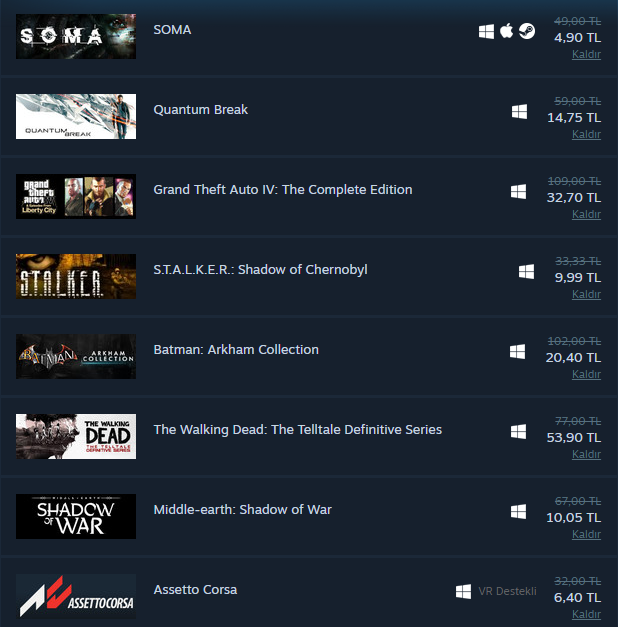Open the Quantum Break cover image

(76, 116)
